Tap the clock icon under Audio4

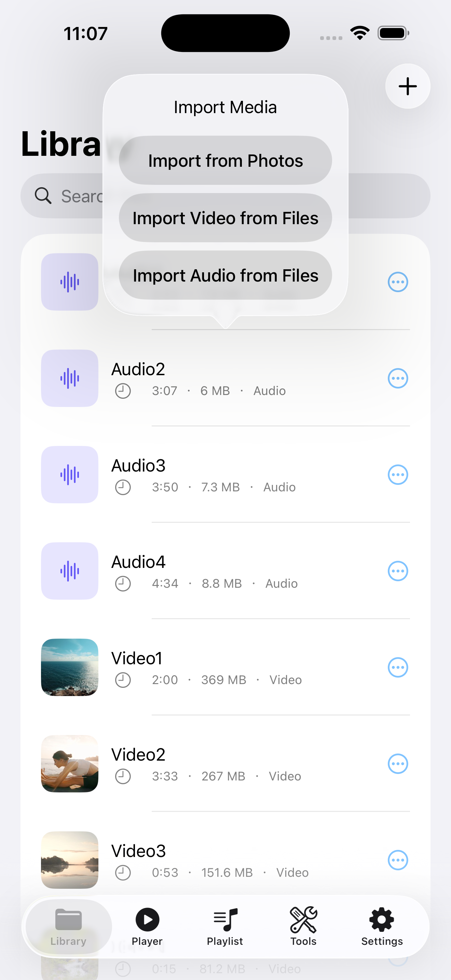(x=123, y=583)
